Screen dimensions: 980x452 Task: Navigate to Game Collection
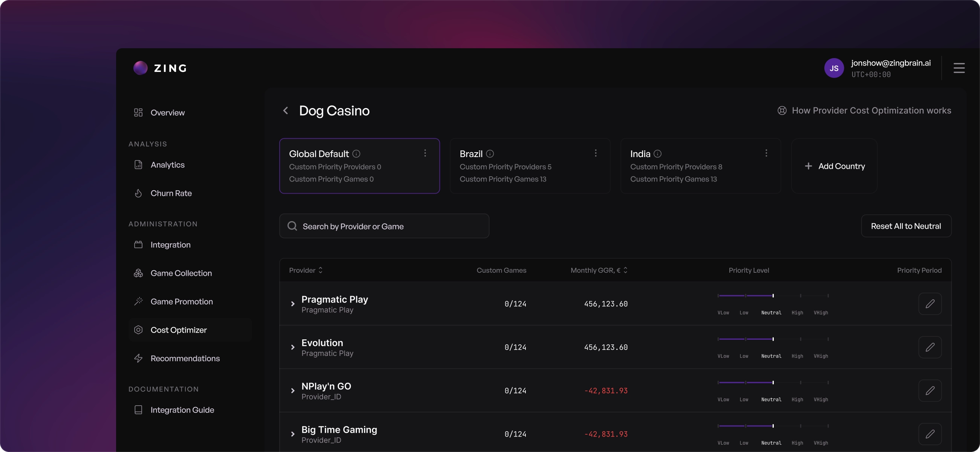181,273
